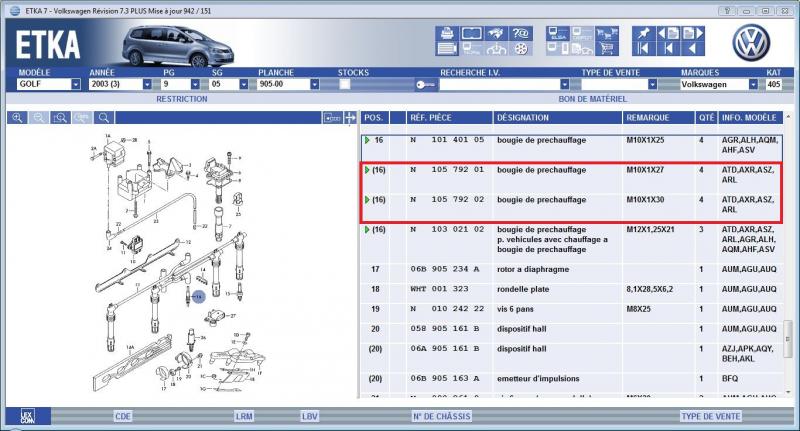Click the plain left arrow navigation icon
The height and width of the screenshot is (431, 800).
point(693,49)
